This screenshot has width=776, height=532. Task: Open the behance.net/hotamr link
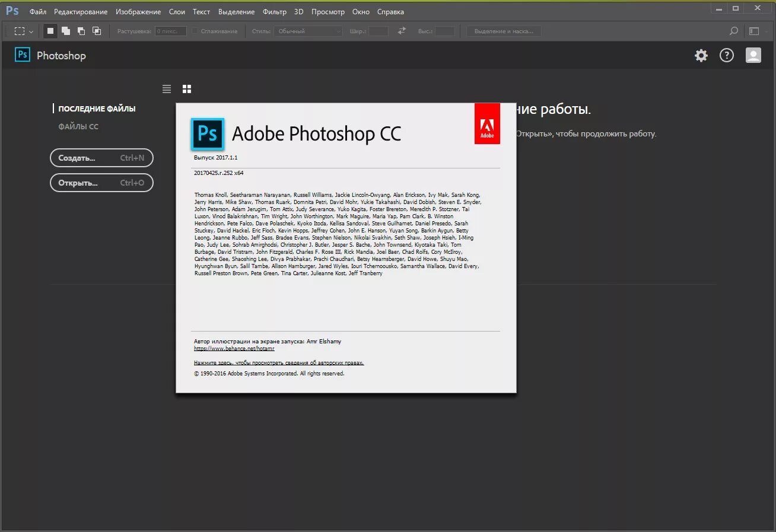tap(234, 349)
